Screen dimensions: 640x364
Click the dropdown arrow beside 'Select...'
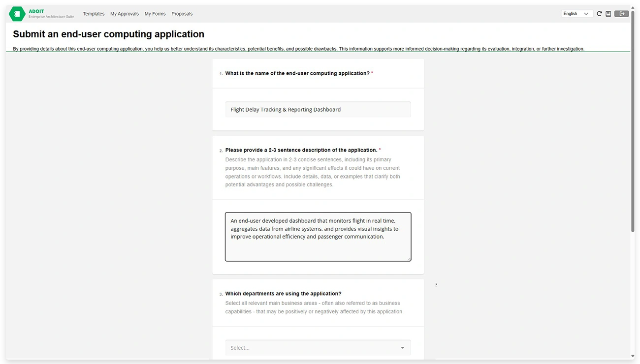click(x=402, y=347)
